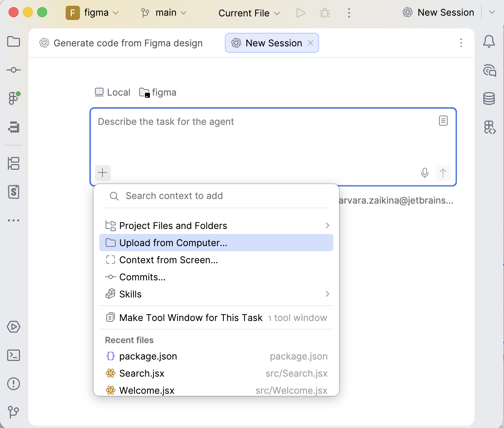Viewport: 504px width, 428px height.
Task: Open the Problems tool window icon
Action: pyautogui.click(x=14, y=384)
